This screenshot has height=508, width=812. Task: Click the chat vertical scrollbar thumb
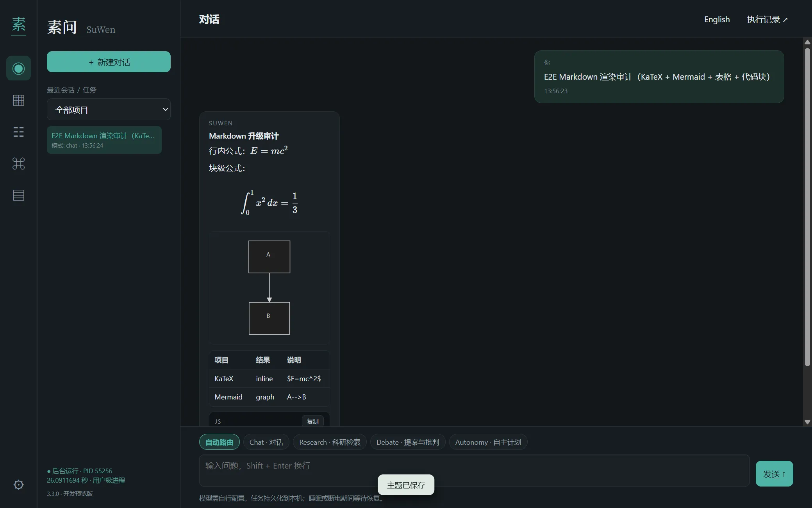click(x=807, y=207)
